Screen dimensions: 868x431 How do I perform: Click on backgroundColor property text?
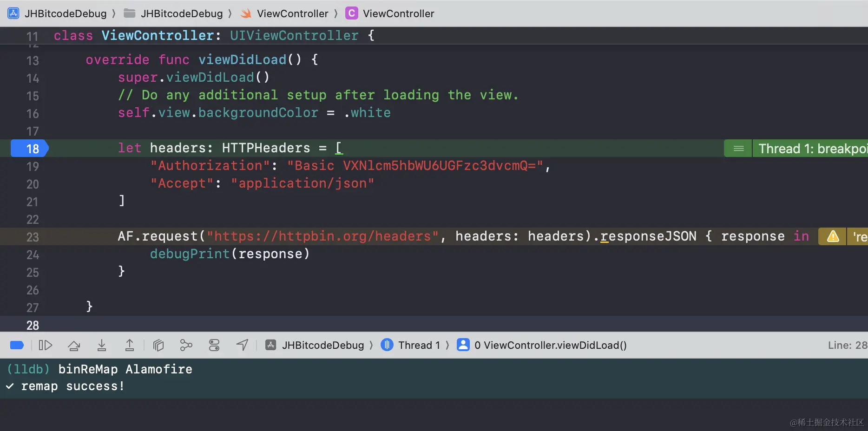point(258,112)
